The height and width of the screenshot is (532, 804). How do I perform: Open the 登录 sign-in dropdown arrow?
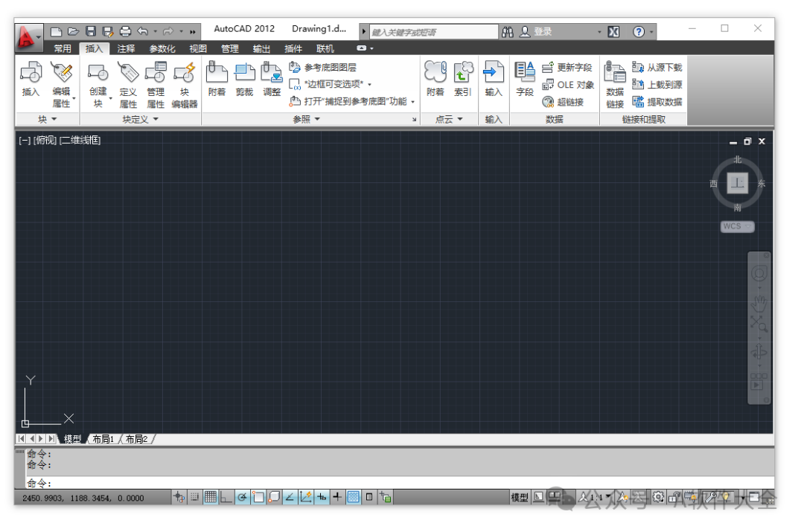(x=599, y=32)
